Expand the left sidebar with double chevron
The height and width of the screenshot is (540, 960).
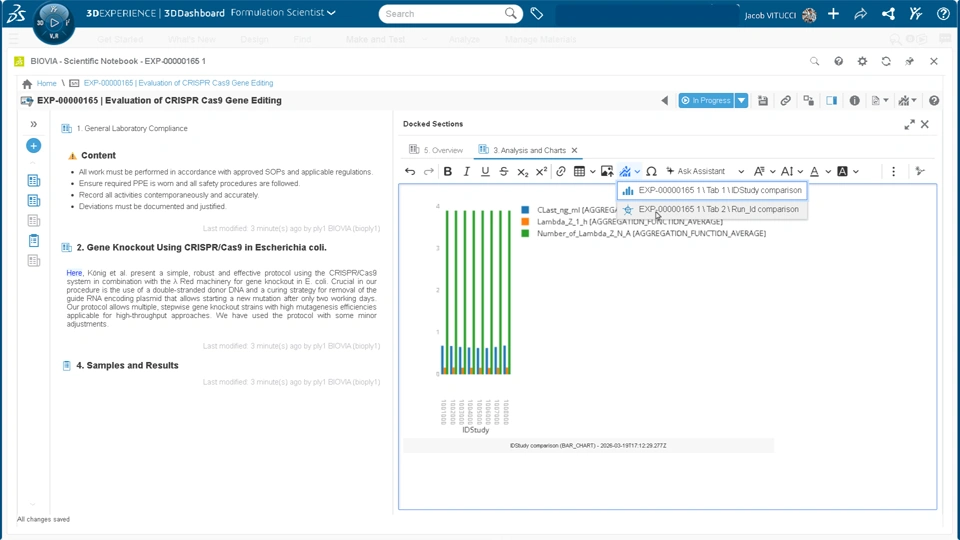point(34,124)
